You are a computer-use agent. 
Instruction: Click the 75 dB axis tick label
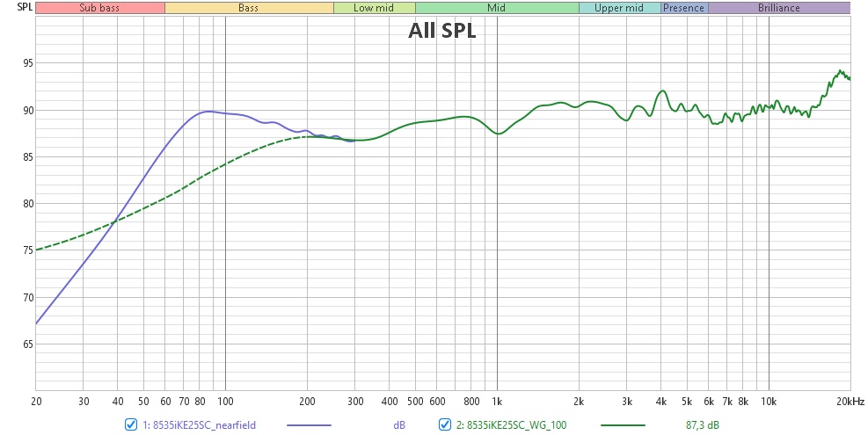(x=27, y=250)
